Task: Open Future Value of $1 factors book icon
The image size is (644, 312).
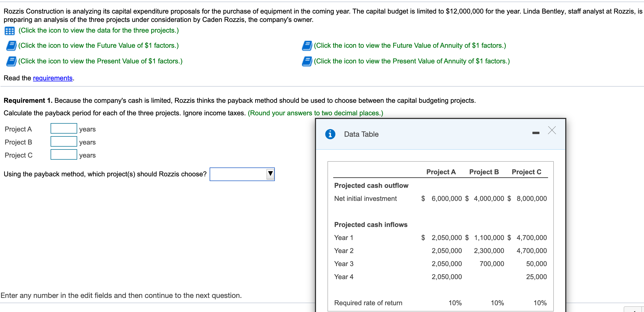Action: pyautogui.click(x=11, y=46)
